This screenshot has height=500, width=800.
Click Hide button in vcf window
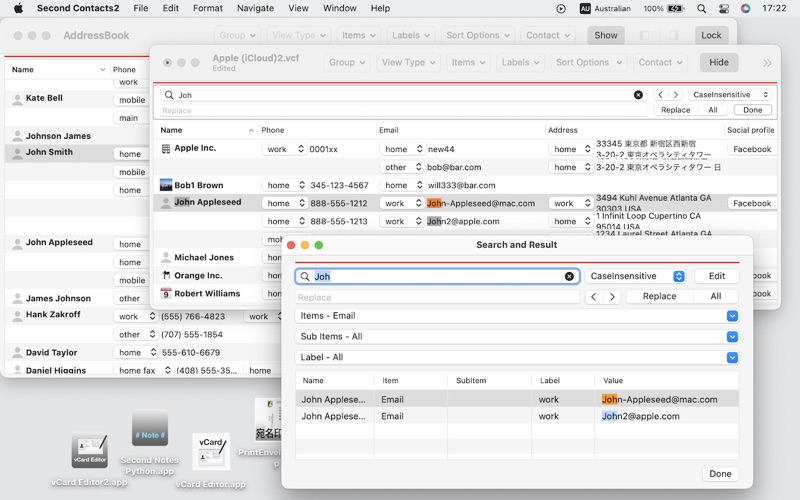point(718,62)
